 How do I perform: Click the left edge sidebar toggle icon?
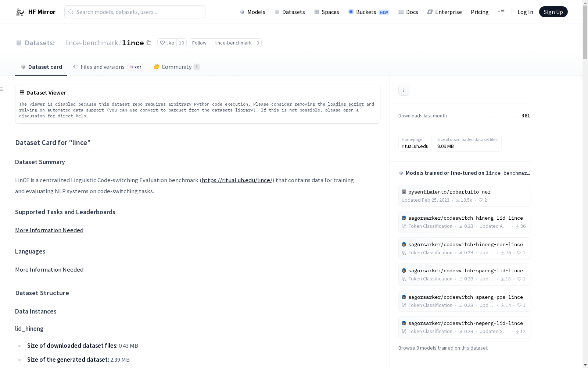(2, 89)
